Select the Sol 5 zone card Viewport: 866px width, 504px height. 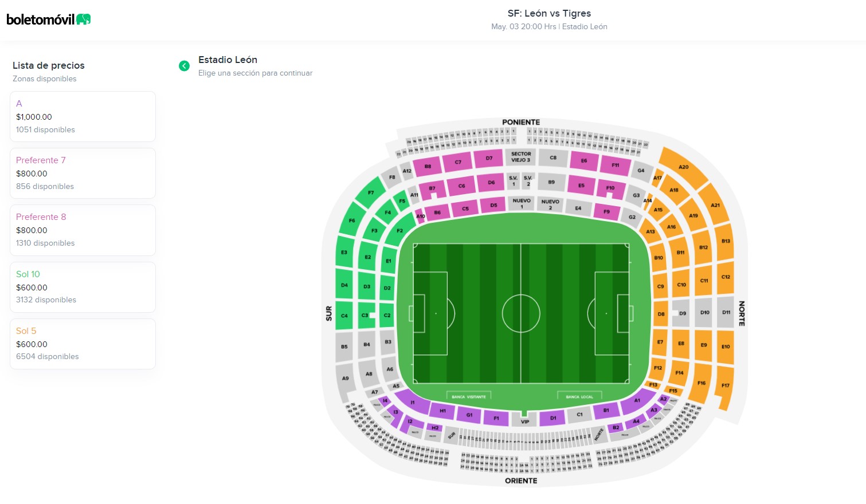83,344
